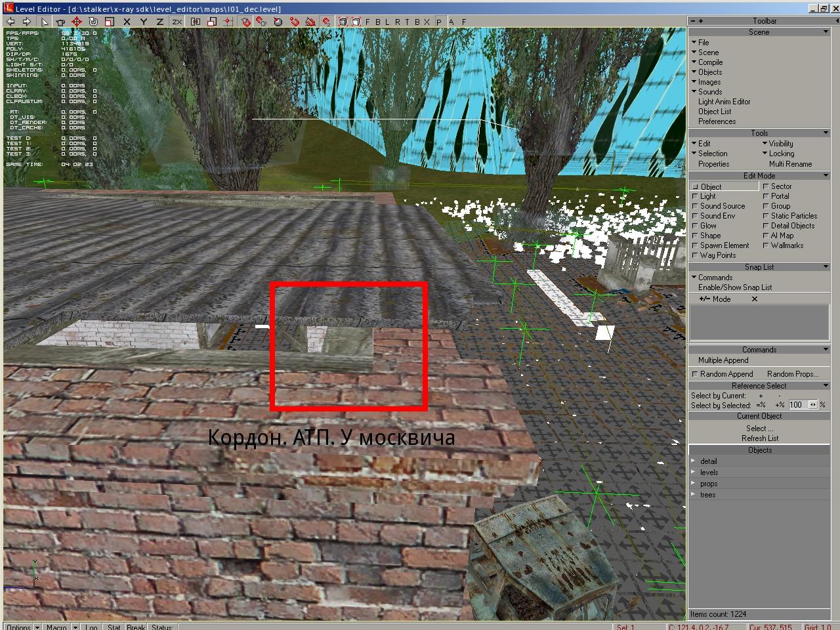Click Select ... under Current Object
Image resolution: width=840 pixels, height=630 pixels.
759,429
